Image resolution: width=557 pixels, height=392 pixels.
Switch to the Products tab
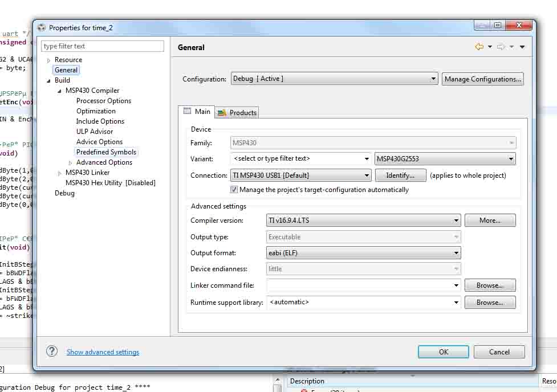click(242, 113)
